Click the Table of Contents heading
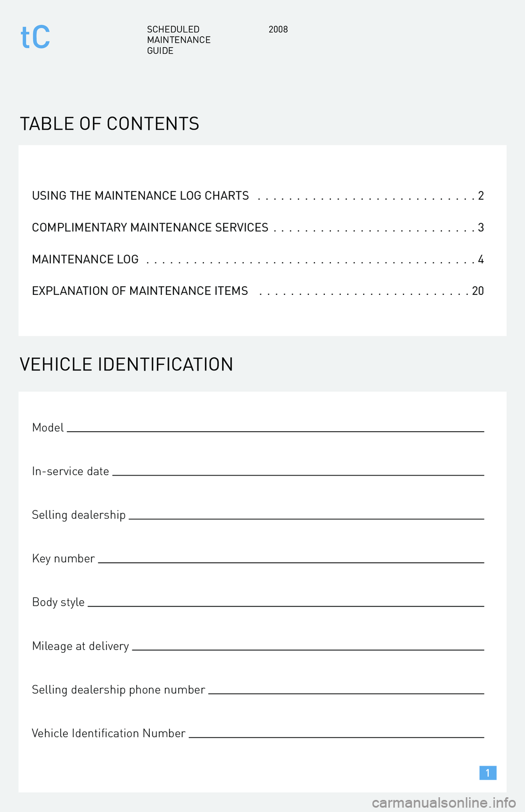The height and width of the screenshot is (812, 525). 109,124
